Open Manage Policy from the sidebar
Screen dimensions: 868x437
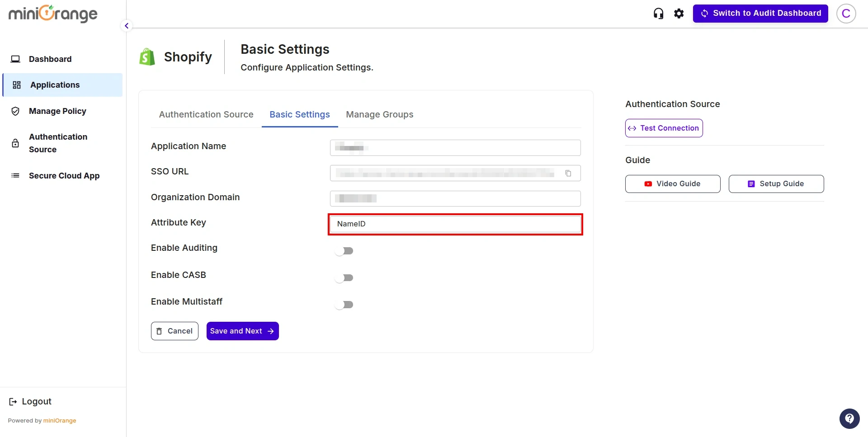[x=57, y=111]
